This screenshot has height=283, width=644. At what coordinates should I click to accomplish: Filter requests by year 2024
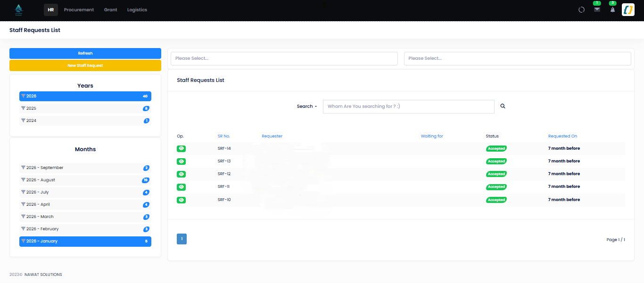[85, 121]
